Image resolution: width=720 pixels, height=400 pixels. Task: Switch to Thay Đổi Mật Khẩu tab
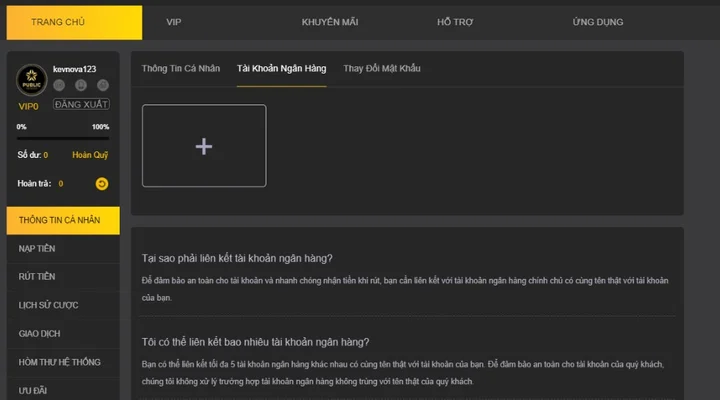(382, 68)
